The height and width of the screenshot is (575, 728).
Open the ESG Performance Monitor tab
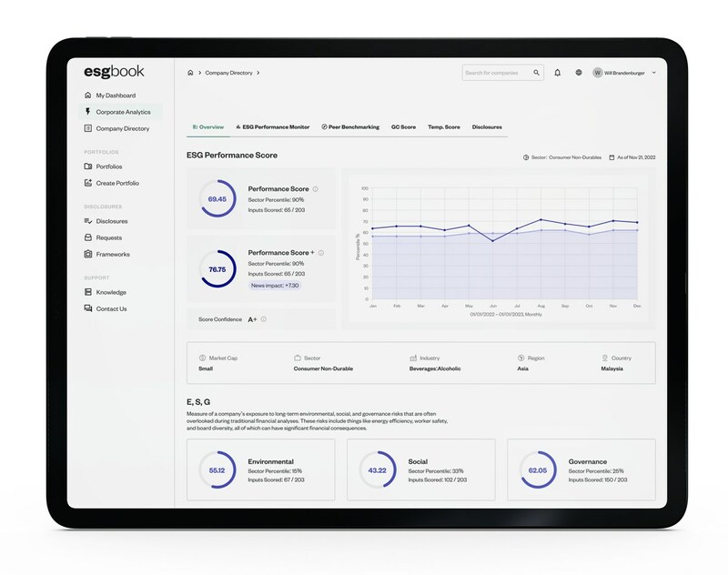pos(273,127)
